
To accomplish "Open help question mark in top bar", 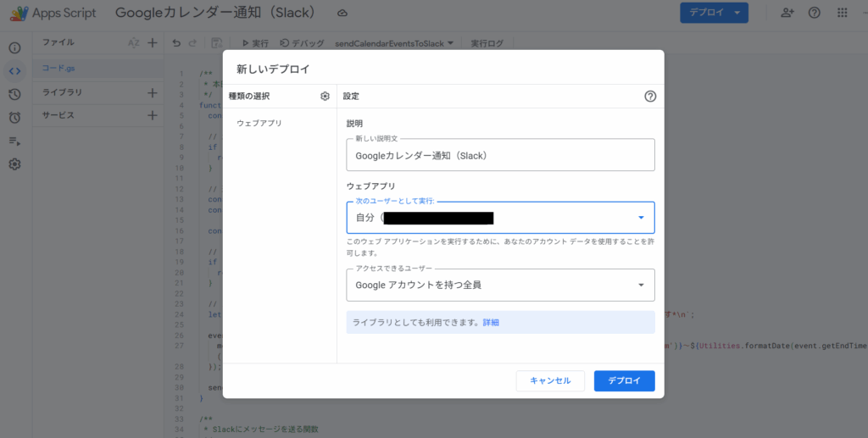I will (815, 13).
